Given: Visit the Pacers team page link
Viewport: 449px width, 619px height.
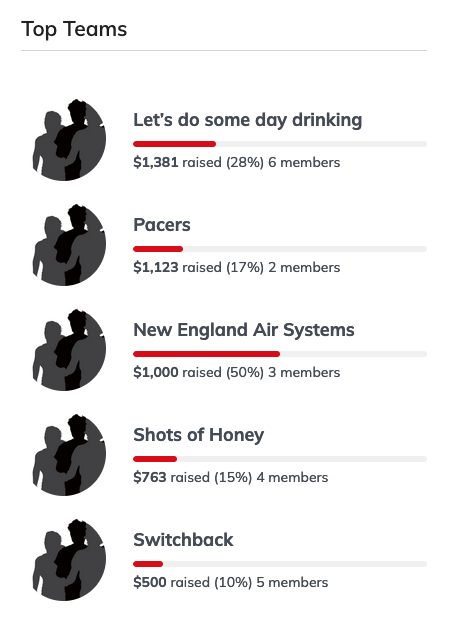Looking at the screenshot, I should point(162,225).
